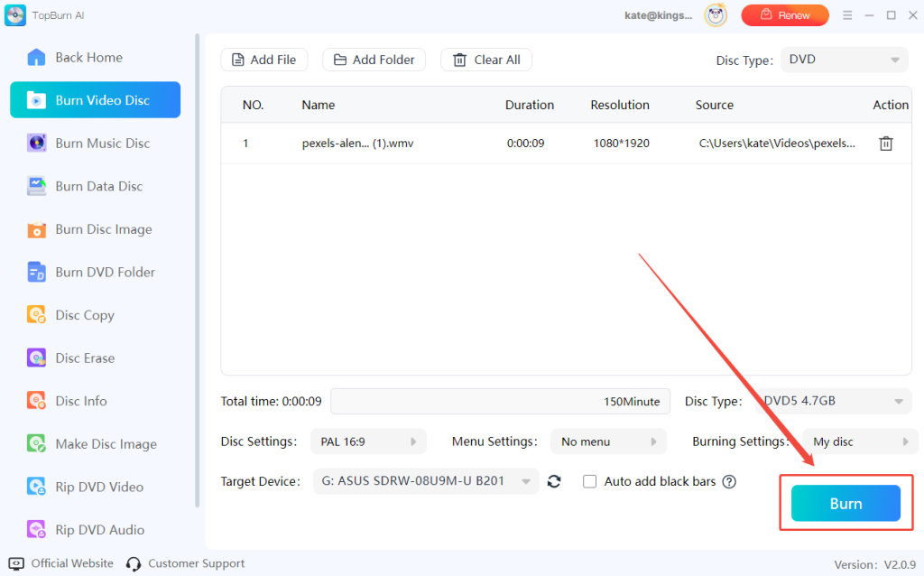
Task: Go Back Home from the sidebar
Action: click(x=88, y=58)
